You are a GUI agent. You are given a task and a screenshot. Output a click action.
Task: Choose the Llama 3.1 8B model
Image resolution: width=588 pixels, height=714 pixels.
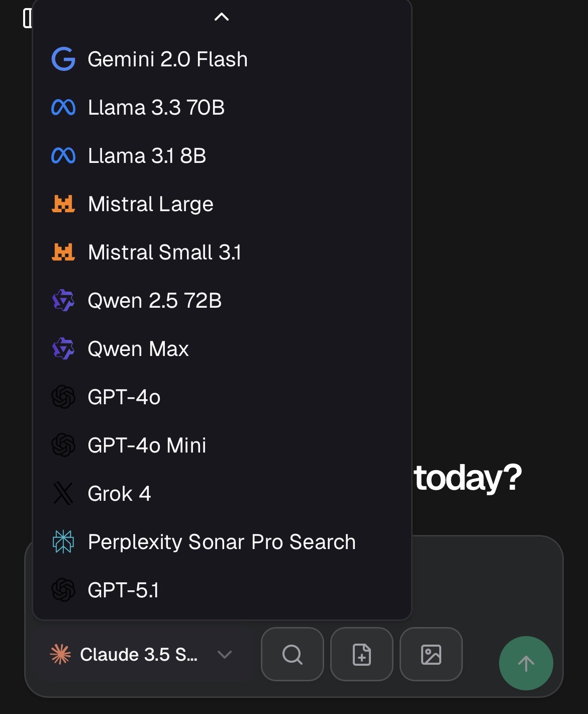coord(147,156)
